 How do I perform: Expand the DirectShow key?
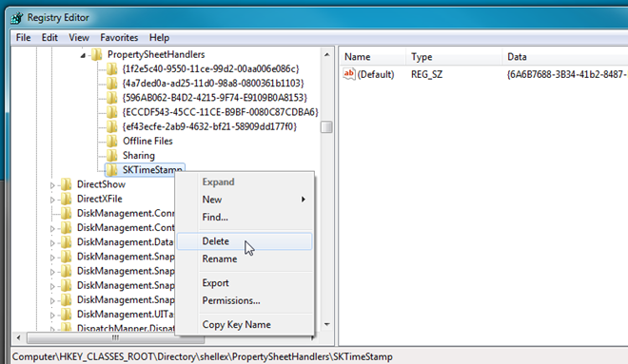[52, 185]
